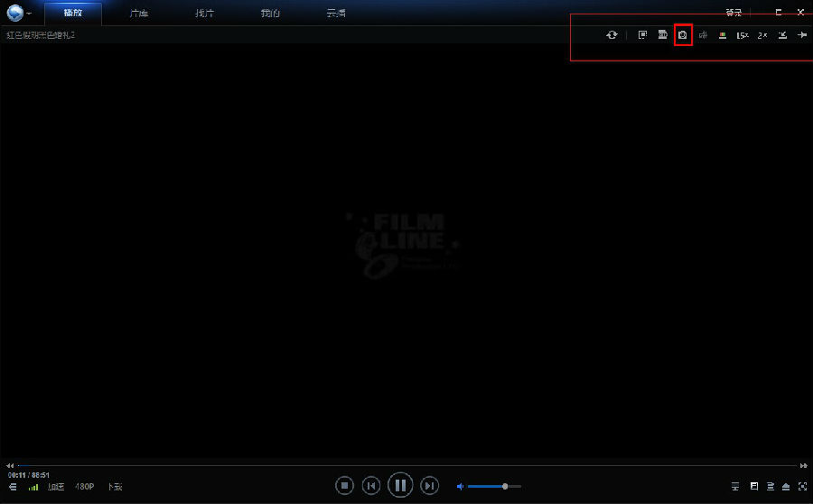Switch to the 我的 tab
Viewport: 813px width, 504px height.
click(x=270, y=13)
